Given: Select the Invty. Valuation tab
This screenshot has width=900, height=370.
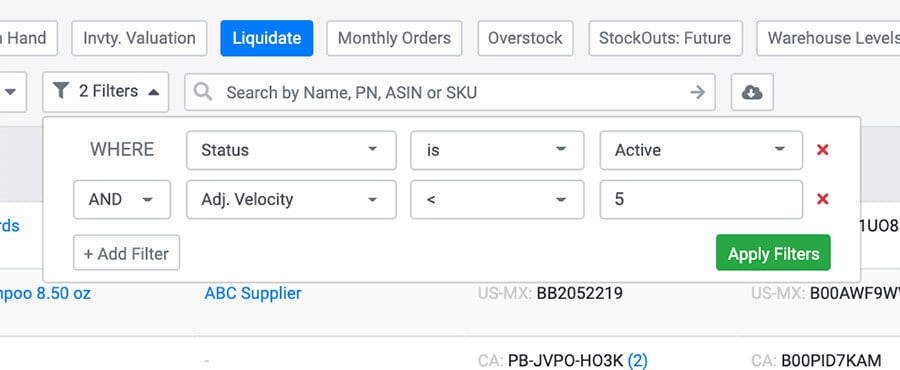Looking at the screenshot, I should 139,38.
